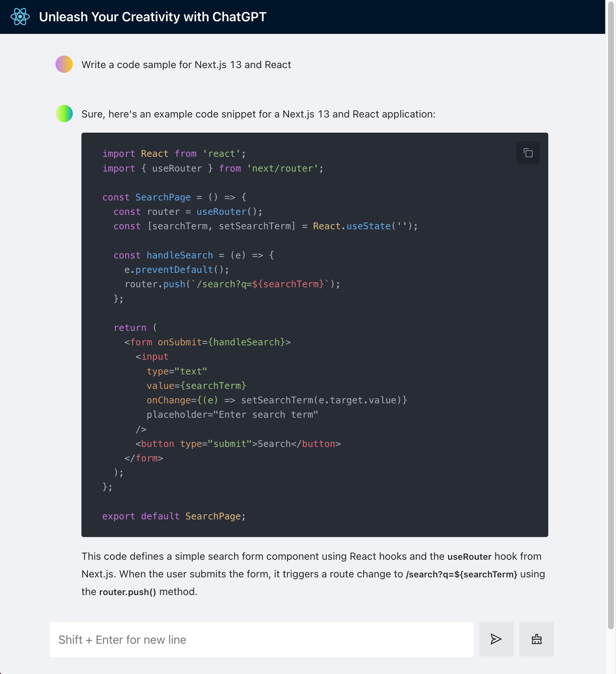The width and height of the screenshot is (616, 674).
Task: Click the 'React.useState' code line
Action: click(x=266, y=226)
